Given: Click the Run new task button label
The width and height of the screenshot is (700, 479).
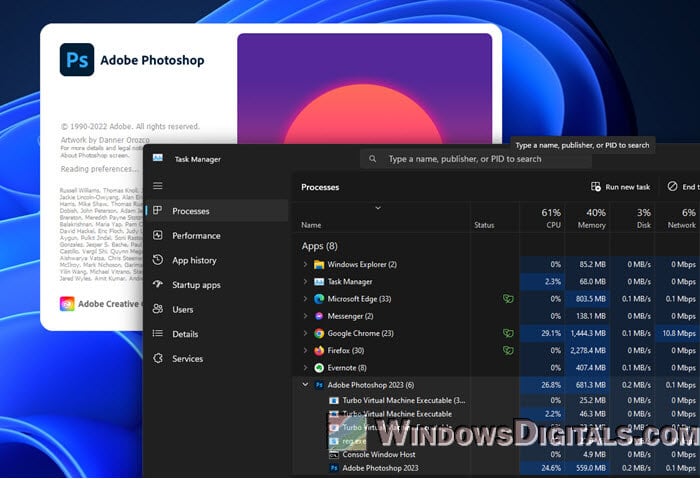Looking at the screenshot, I should pyautogui.click(x=628, y=187).
